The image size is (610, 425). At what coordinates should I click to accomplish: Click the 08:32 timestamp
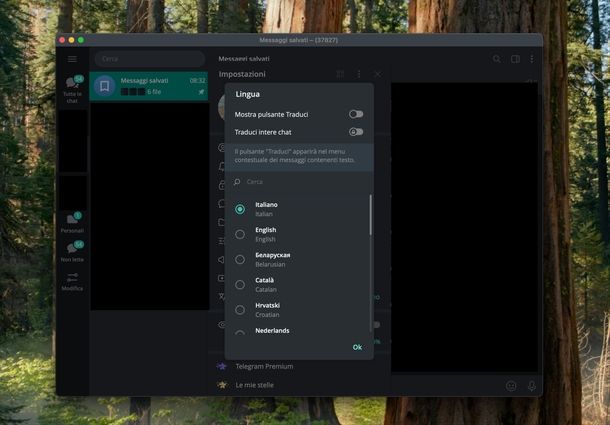pyautogui.click(x=197, y=81)
